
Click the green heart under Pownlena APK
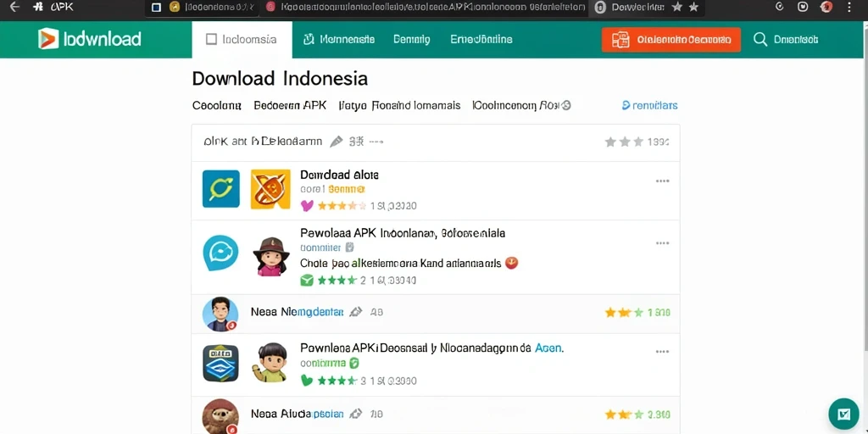(x=307, y=381)
